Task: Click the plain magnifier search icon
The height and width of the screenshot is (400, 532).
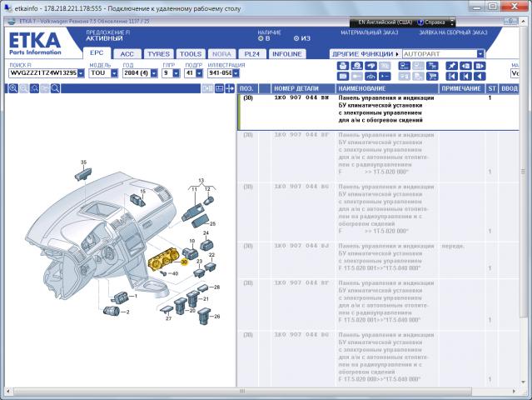Action: [x=55, y=88]
